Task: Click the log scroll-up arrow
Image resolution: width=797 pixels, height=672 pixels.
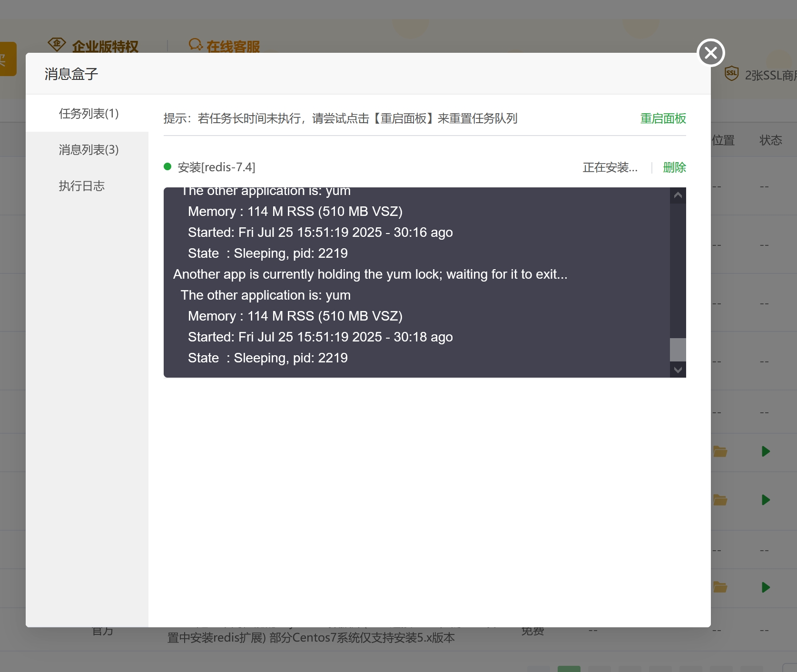Action: pos(678,195)
